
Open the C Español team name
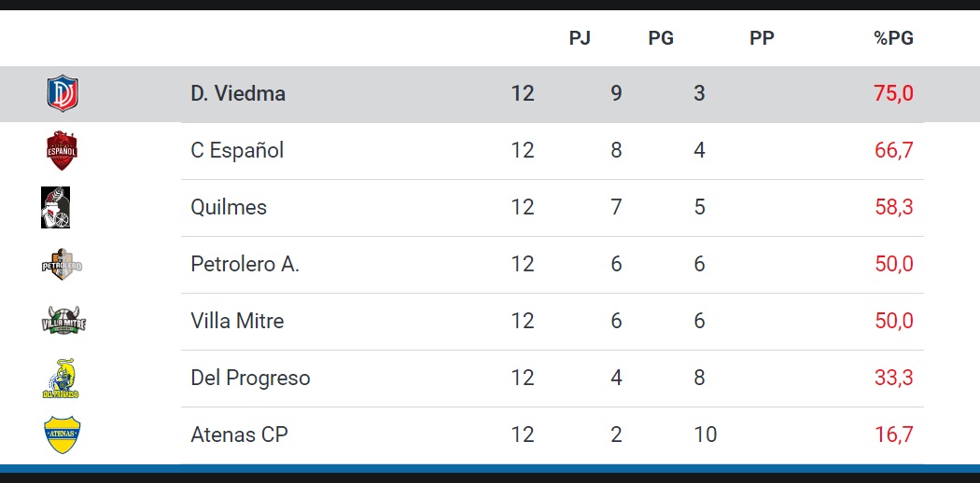237,151
